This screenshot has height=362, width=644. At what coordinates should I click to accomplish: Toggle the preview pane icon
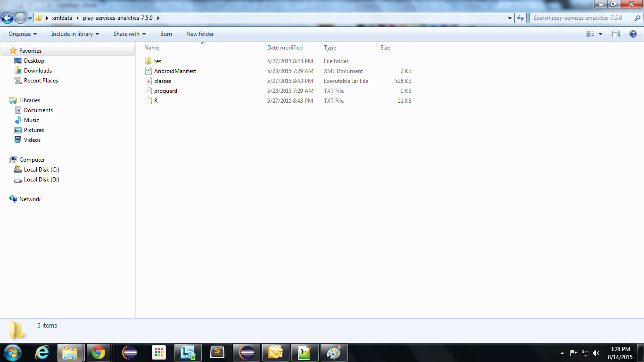coord(616,34)
